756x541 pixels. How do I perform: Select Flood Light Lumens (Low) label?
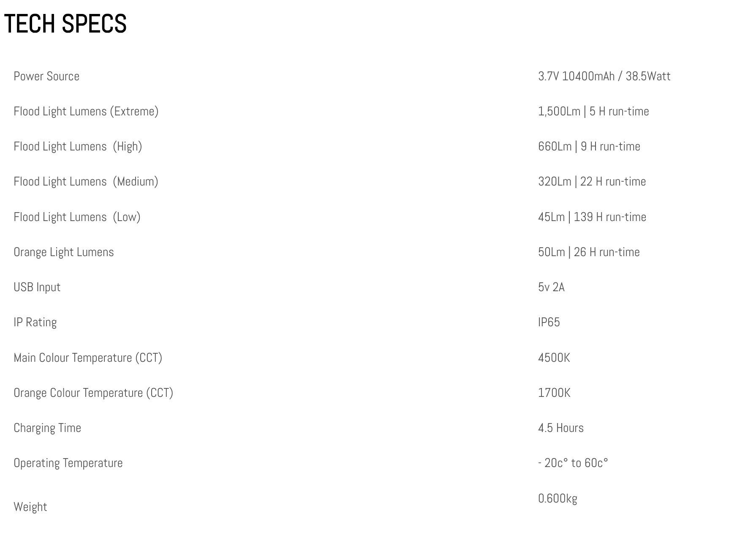(77, 217)
